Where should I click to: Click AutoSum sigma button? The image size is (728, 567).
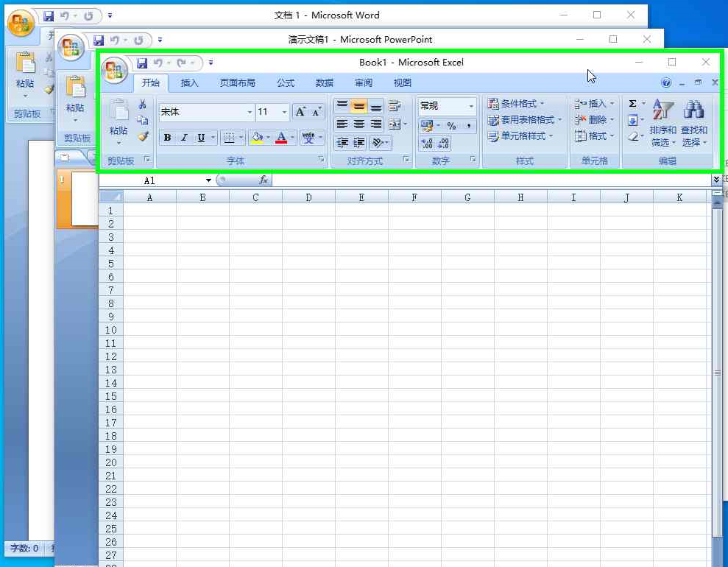(632, 104)
